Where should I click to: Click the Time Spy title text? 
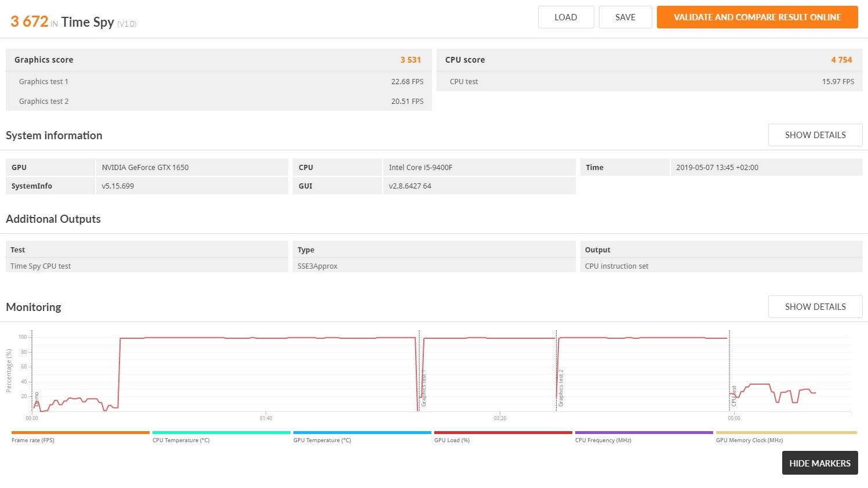[x=88, y=22]
